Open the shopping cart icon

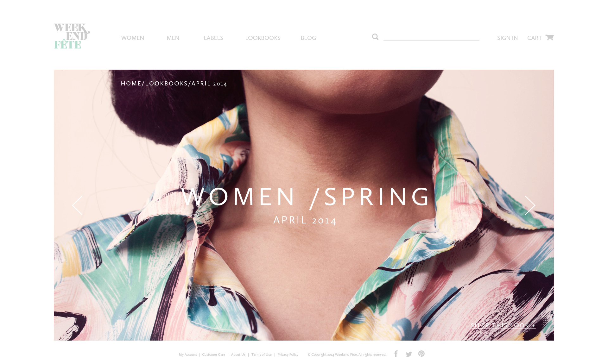[549, 37]
